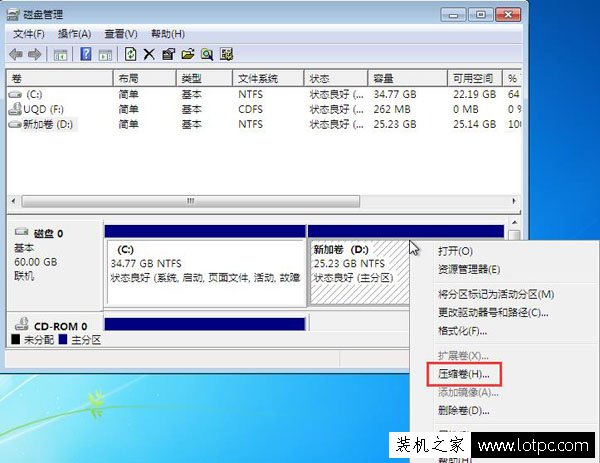Click the settings list toolbar icon
This screenshot has width=600, height=463.
click(227, 54)
